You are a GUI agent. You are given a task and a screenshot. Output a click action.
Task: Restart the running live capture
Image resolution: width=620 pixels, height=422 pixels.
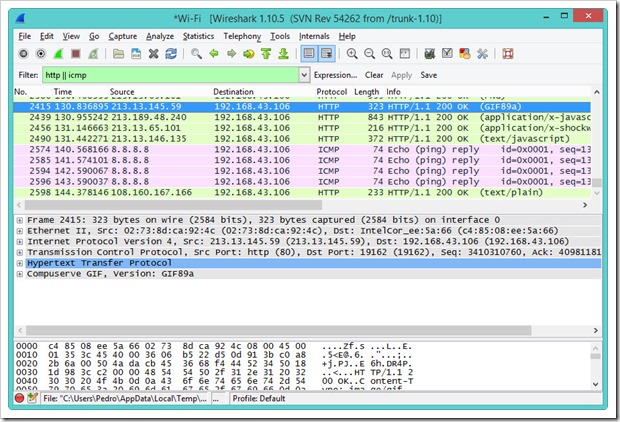pos(93,53)
